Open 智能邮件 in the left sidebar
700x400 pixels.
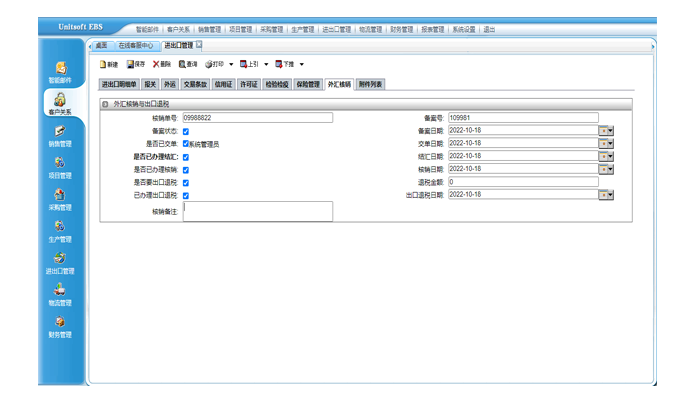point(60,72)
